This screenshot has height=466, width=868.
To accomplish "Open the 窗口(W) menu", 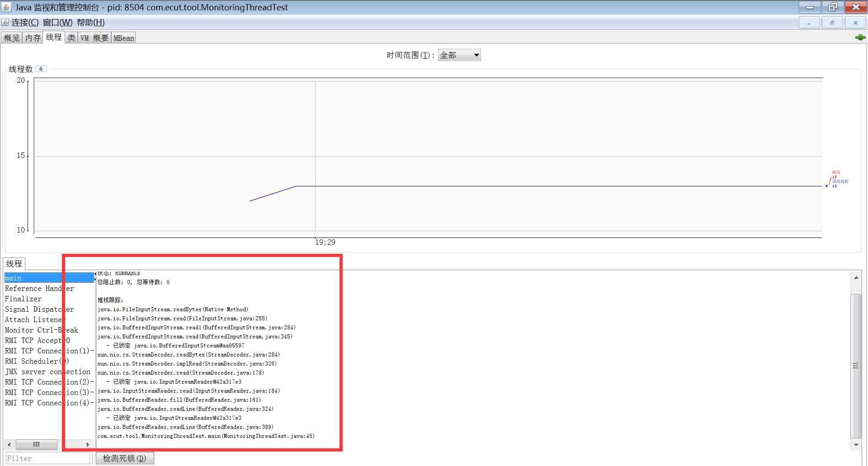I will [57, 23].
